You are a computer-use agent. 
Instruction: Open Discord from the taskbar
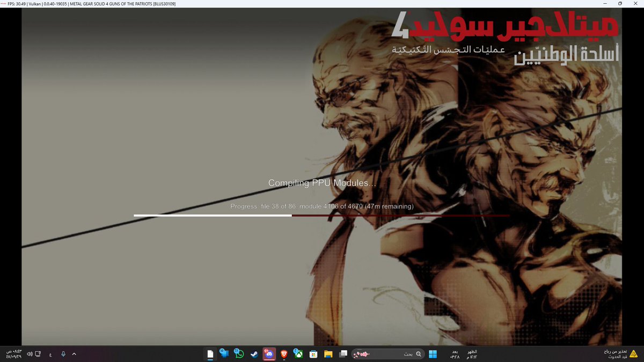(269, 354)
